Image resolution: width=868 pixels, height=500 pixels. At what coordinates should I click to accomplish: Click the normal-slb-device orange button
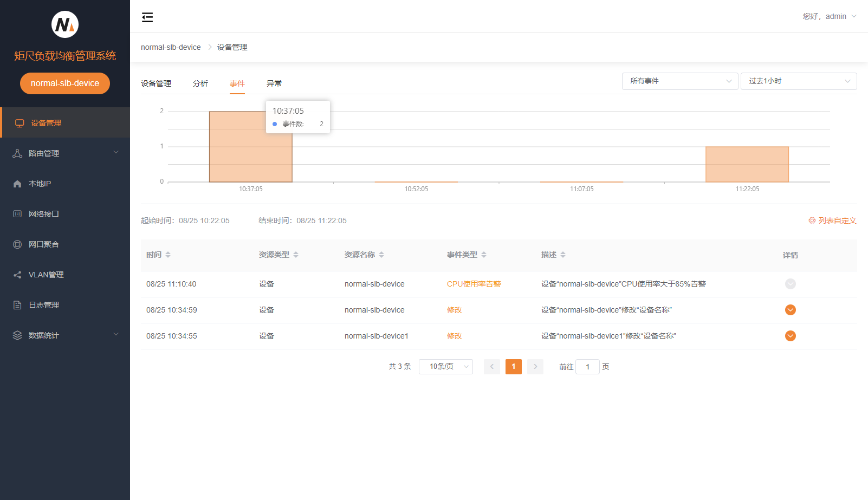(65, 83)
